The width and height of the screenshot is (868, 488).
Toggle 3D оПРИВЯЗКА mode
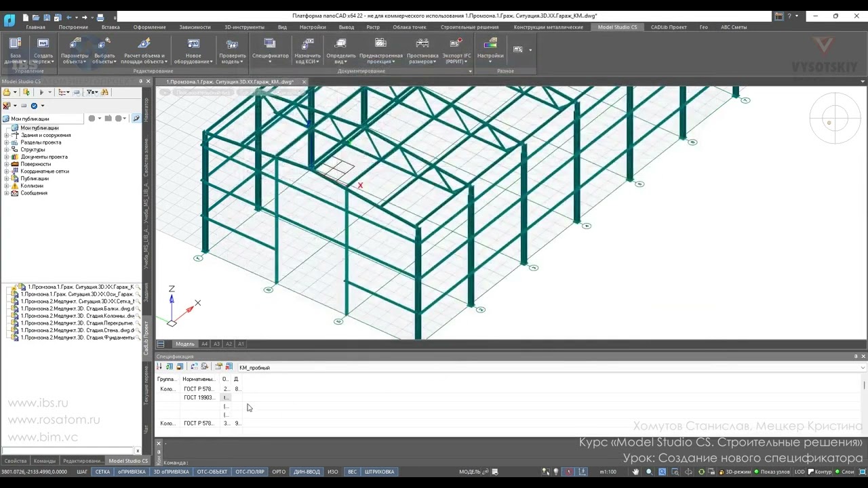click(171, 472)
